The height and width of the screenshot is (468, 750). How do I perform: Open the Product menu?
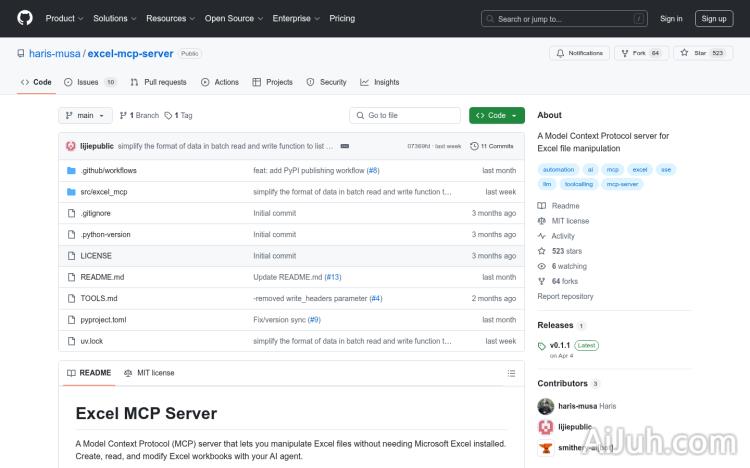pos(64,18)
